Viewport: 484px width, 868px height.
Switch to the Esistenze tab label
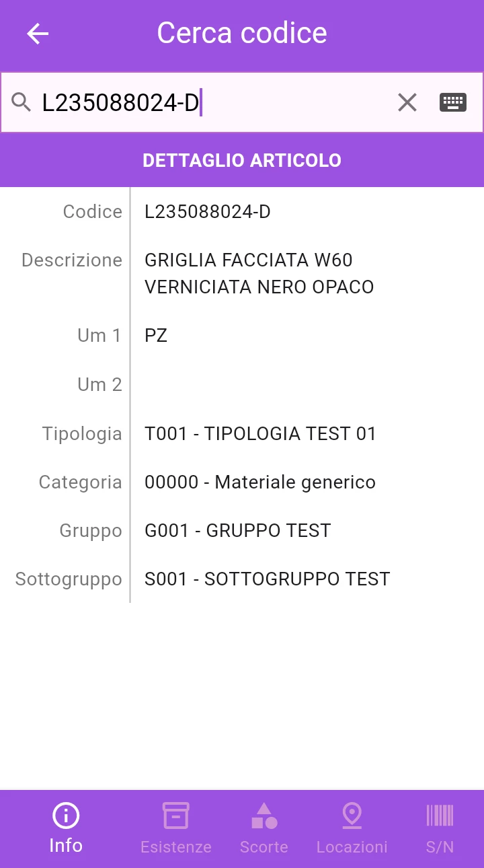tap(176, 847)
